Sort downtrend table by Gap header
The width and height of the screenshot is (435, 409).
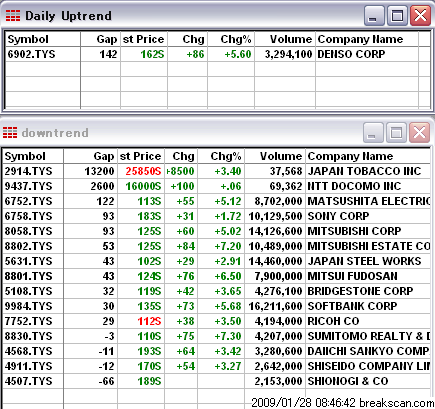[x=90, y=156]
